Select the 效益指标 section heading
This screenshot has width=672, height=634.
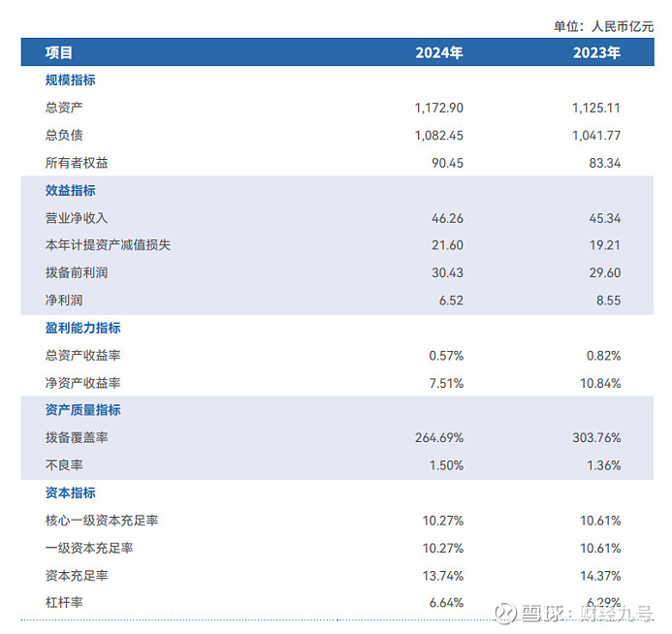(70, 190)
